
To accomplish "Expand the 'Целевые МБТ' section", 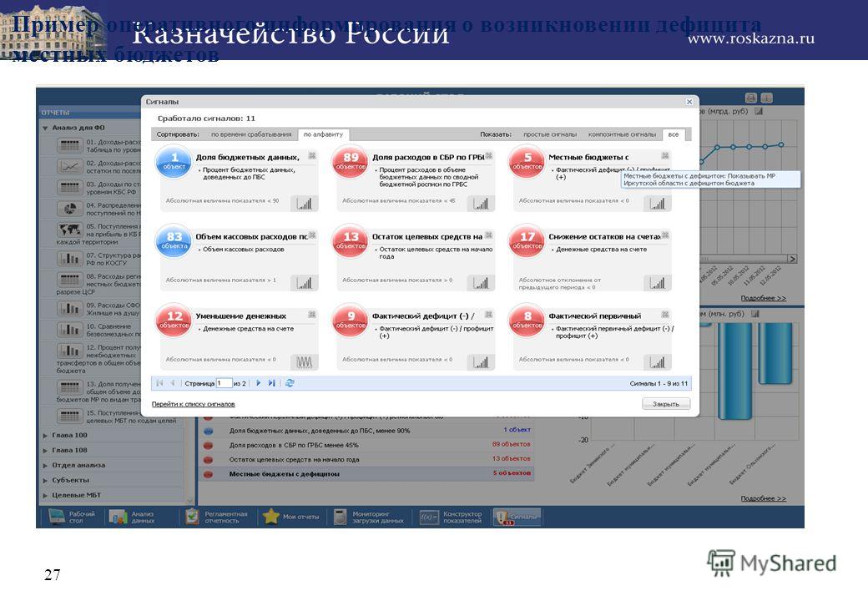I will 45,495.
